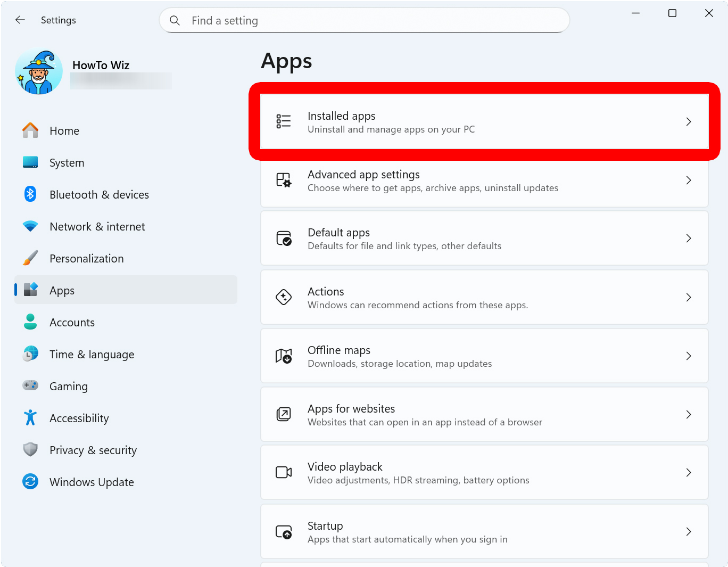This screenshot has width=728, height=567.
Task: Click the Actions diamond sparkle icon
Action: point(284,297)
